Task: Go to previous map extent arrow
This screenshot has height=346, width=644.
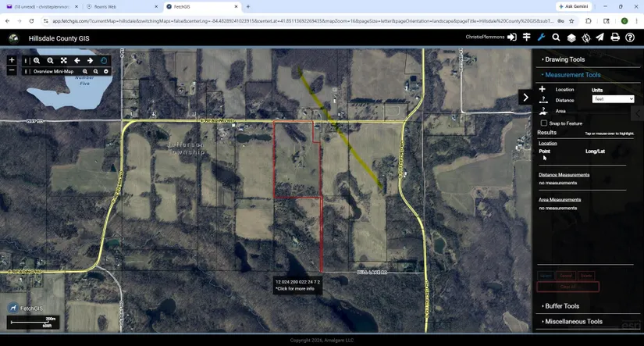Action: (x=77, y=60)
